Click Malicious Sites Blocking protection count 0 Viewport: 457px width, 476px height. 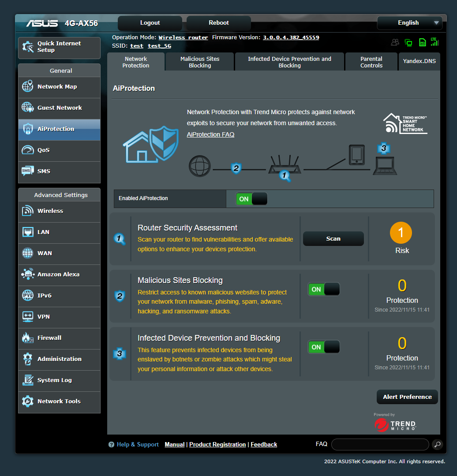(x=402, y=285)
